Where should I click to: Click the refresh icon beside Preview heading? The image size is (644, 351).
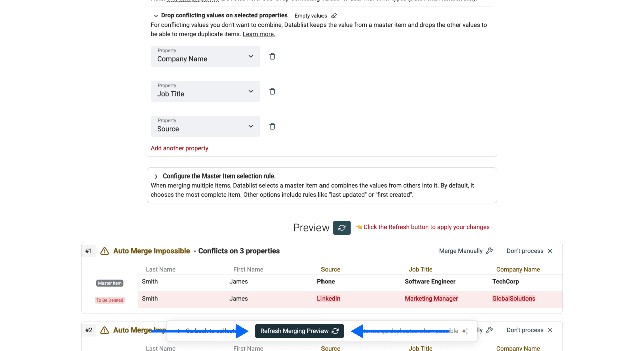coord(342,228)
